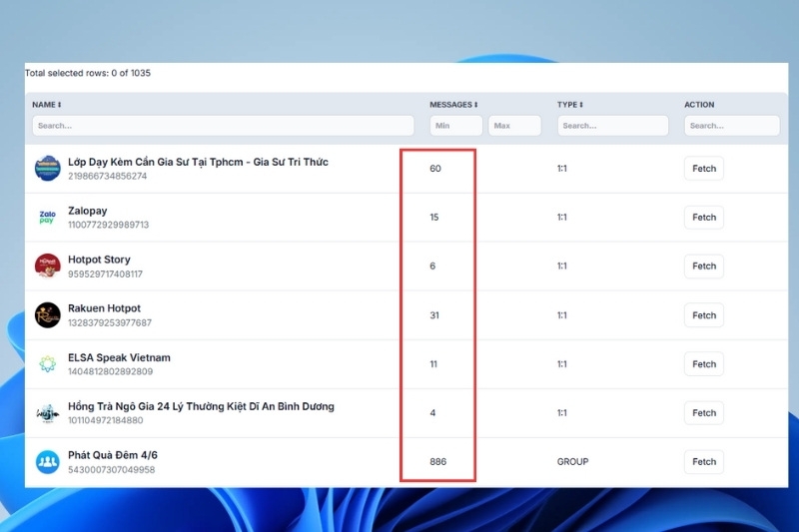The width and height of the screenshot is (799, 532).
Task: Fetch messages for Phát Quà Đêm 4/6
Action: [x=704, y=462]
